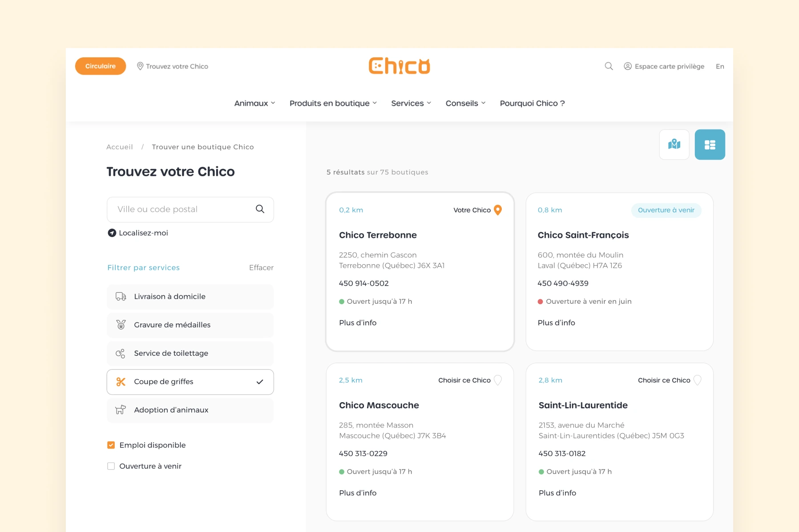
Task: Expand the Conseils menu
Action: pyautogui.click(x=465, y=103)
